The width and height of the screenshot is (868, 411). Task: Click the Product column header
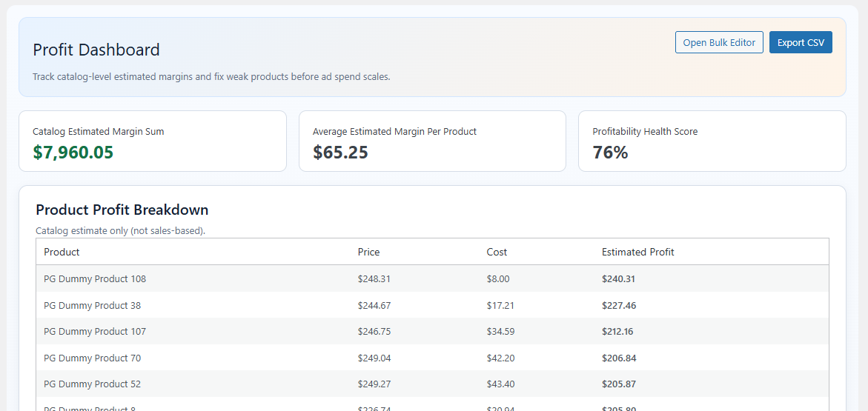pos(62,252)
